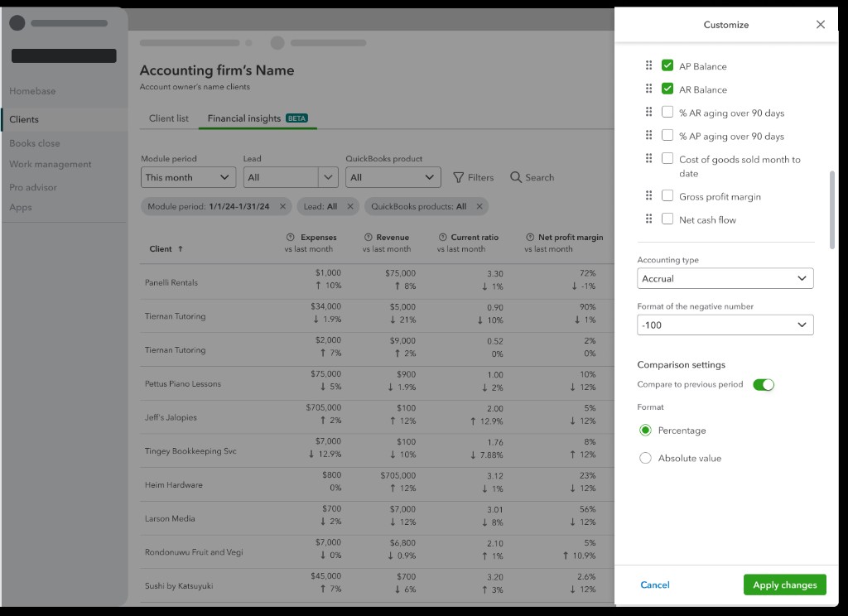Image resolution: width=848 pixels, height=616 pixels.
Task: Open the Module period This month dropdown
Action: pyautogui.click(x=188, y=177)
